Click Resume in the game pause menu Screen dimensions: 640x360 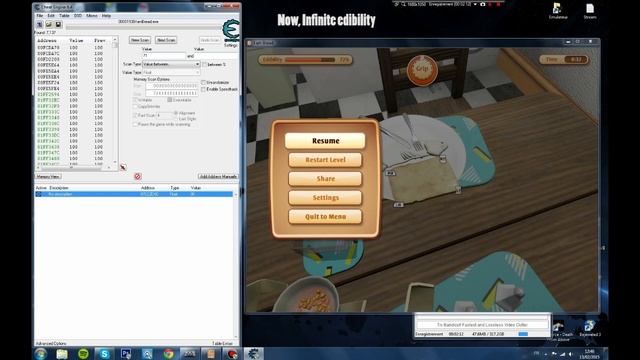pos(325,141)
